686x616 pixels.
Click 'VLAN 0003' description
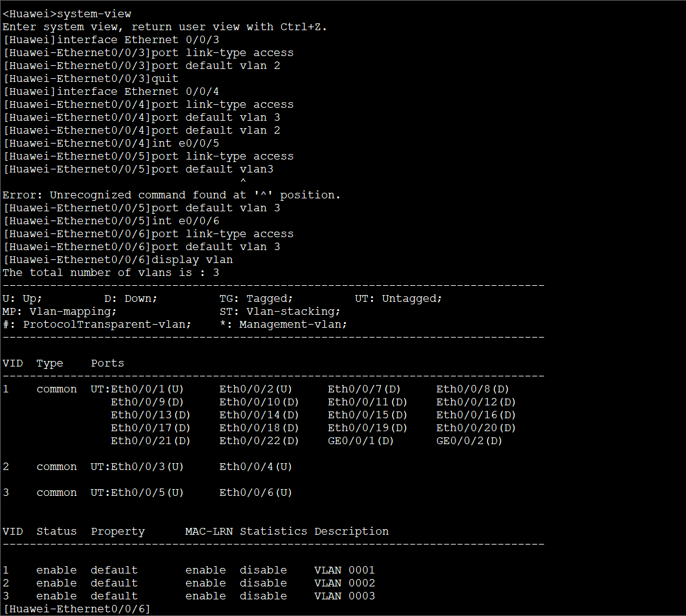(345, 596)
